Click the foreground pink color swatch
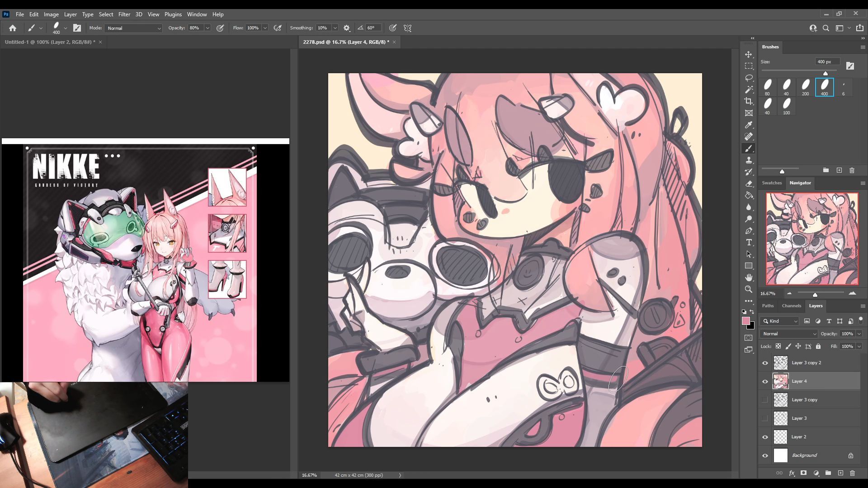This screenshot has width=868, height=488. (746, 321)
